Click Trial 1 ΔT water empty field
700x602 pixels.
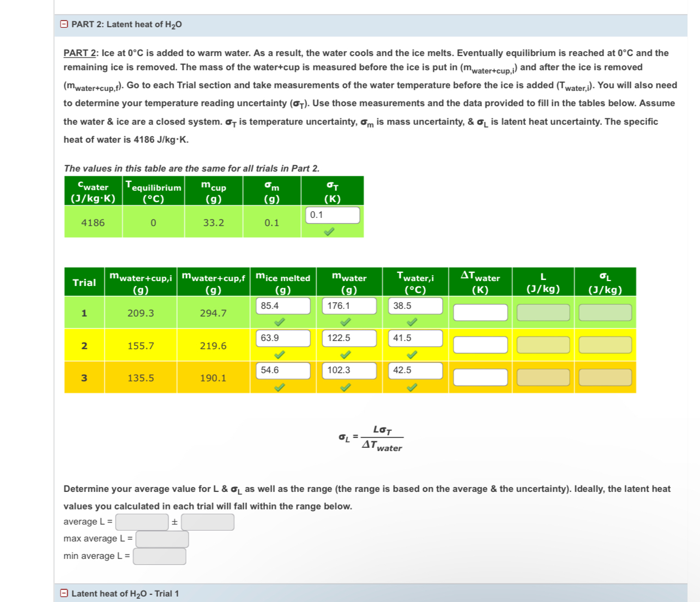click(x=480, y=313)
